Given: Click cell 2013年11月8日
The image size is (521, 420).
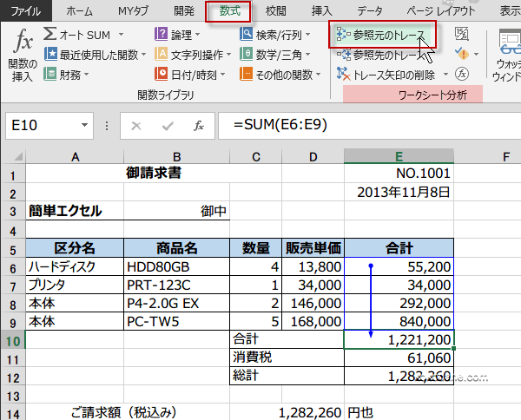Looking at the screenshot, I should point(399,192).
